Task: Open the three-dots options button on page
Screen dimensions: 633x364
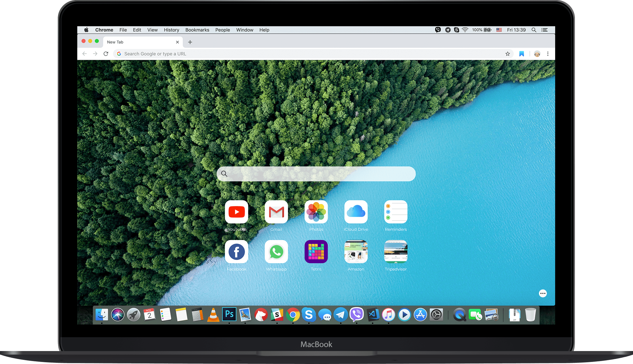Action: pos(543,293)
